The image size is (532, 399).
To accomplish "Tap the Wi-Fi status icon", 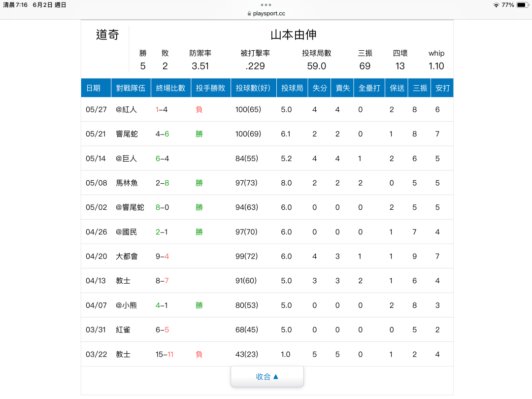I will [x=496, y=5].
